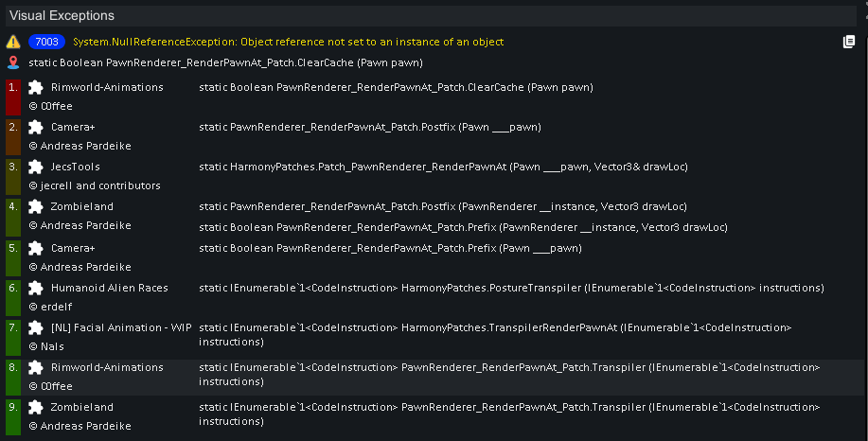Click the puzzle icon next to JecsTools
This screenshot has height=441, width=868.
tap(36, 167)
